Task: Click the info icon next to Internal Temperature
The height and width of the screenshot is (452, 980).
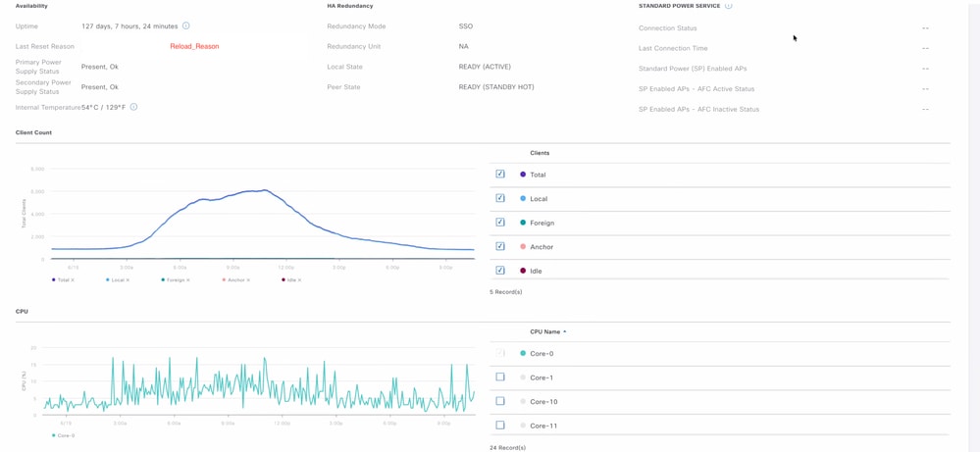Action: pyautogui.click(x=133, y=107)
